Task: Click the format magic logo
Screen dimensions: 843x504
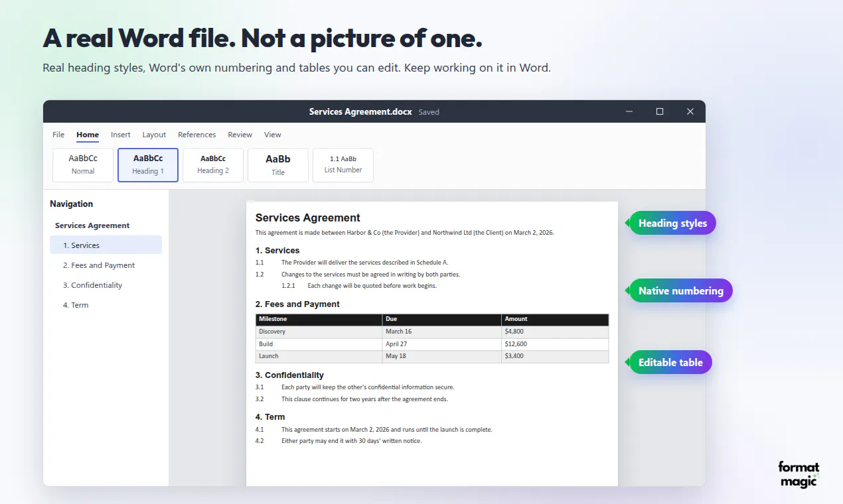Action: 799,475
